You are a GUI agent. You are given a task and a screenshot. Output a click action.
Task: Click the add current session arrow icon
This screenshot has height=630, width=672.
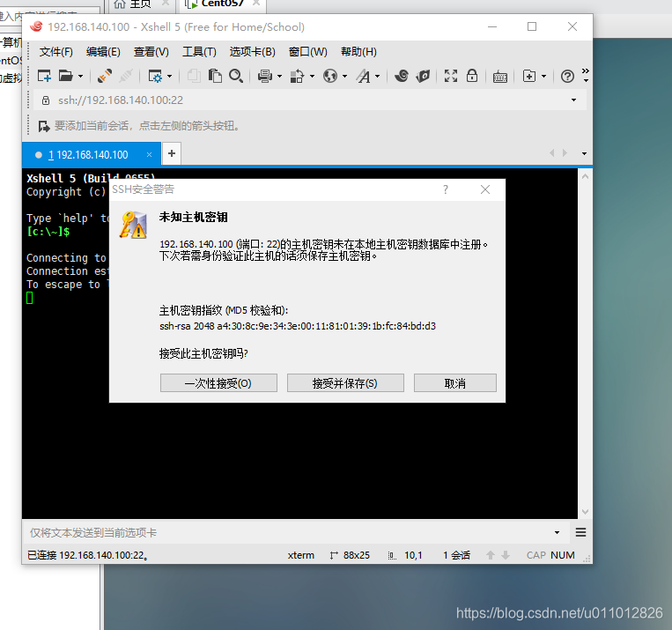coord(44,126)
